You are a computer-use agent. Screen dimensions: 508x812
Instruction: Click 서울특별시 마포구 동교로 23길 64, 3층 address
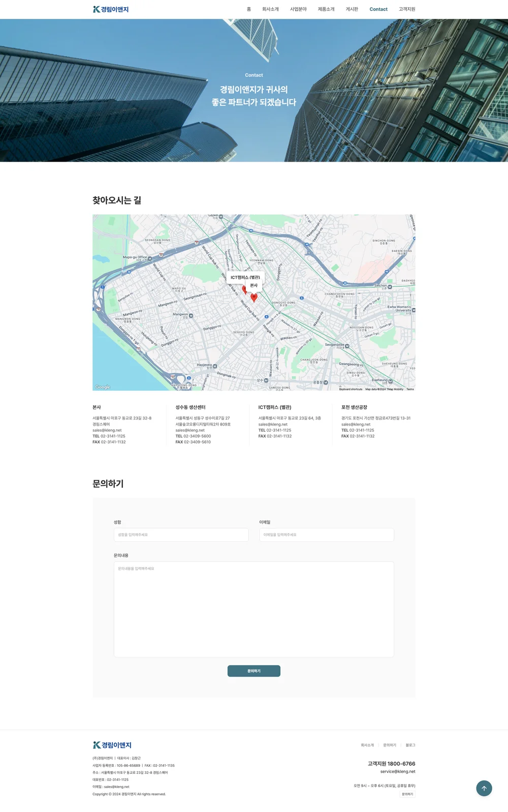click(290, 418)
